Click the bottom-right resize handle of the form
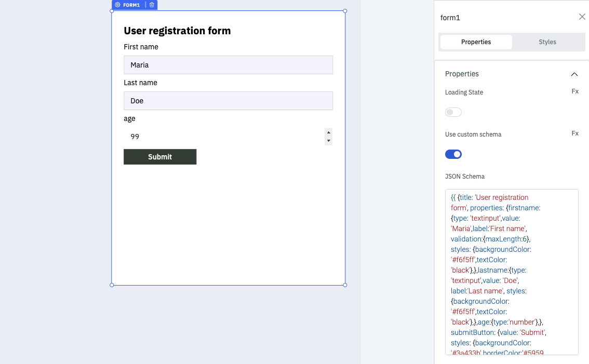 pos(345,285)
